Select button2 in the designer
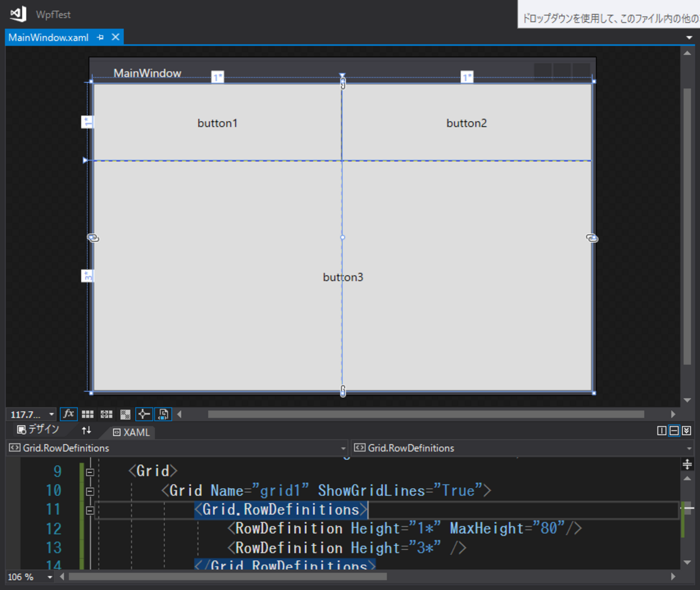700x590 pixels. 466,123
